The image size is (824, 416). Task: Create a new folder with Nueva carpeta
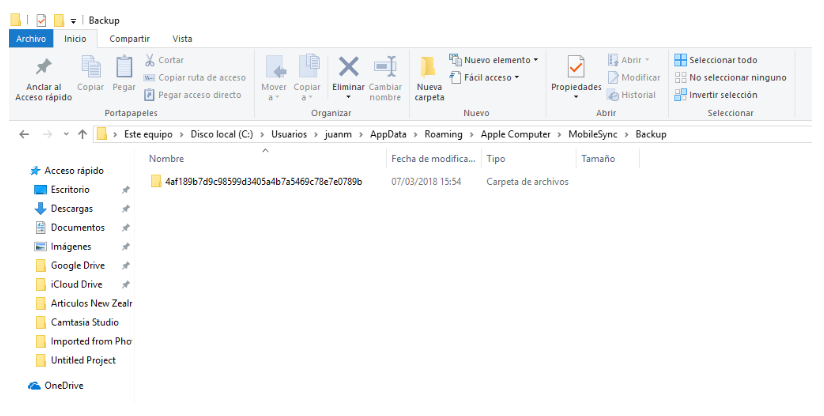click(428, 70)
